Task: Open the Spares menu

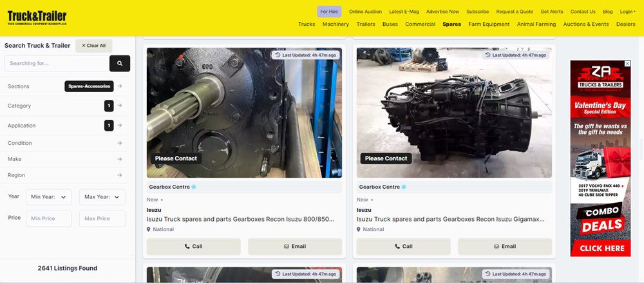Action: click(452, 24)
